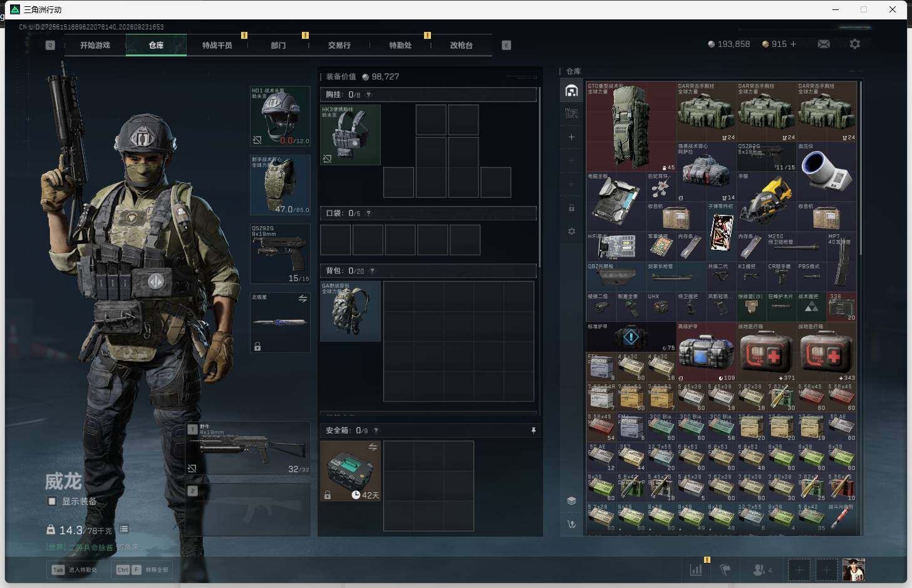Image resolution: width=912 pixels, height=588 pixels.
Task: Select the QSZ92G pistol in stash
Action: click(766, 157)
